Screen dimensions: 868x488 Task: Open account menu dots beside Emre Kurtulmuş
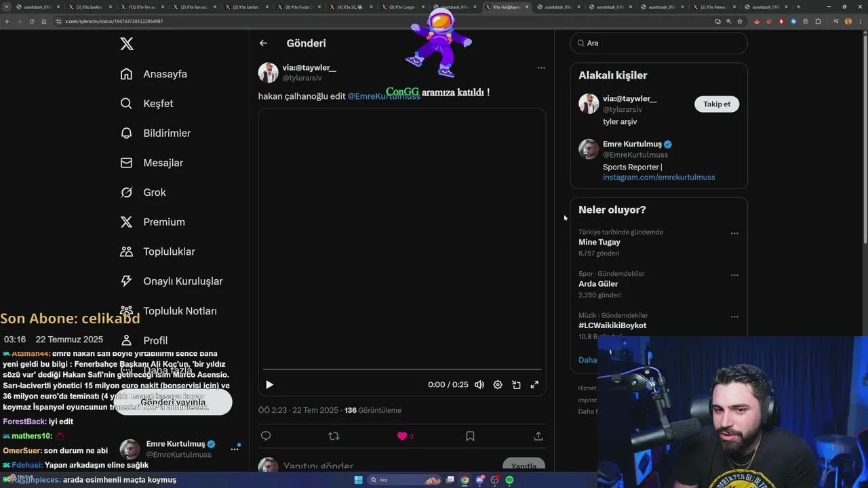(x=235, y=449)
